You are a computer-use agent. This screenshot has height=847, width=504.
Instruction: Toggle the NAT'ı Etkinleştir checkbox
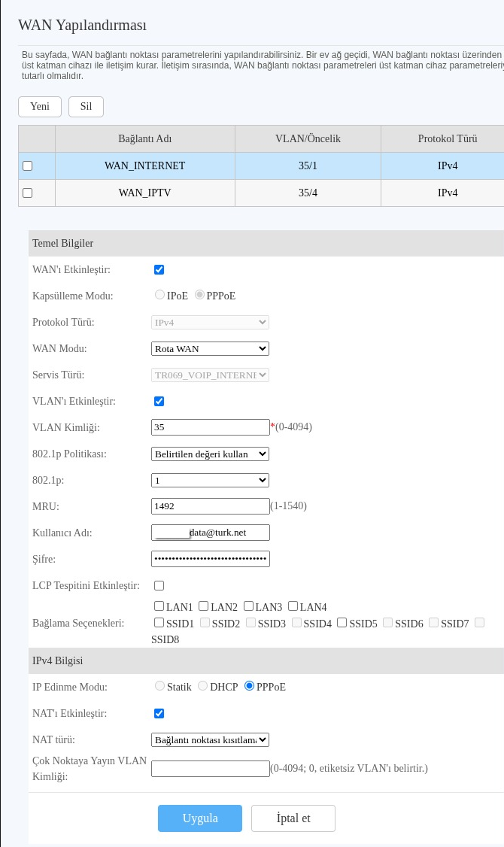[159, 714]
